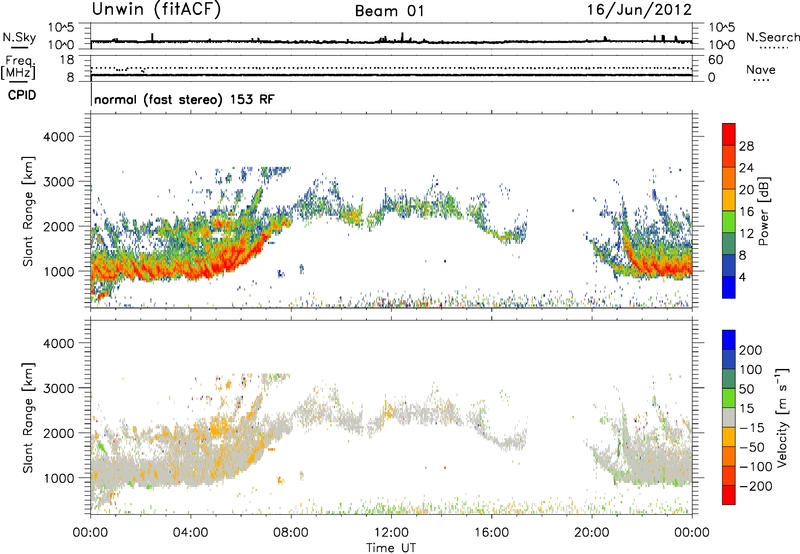Click the date "16/Jun/2012"
Image resolution: width=800 pixels, height=554 pixels.
[x=639, y=10]
